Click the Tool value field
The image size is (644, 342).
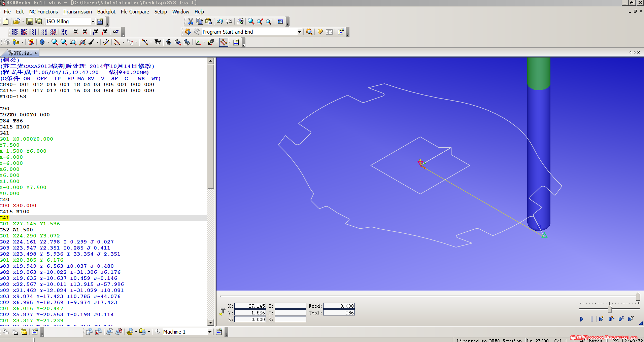coord(339,313)
